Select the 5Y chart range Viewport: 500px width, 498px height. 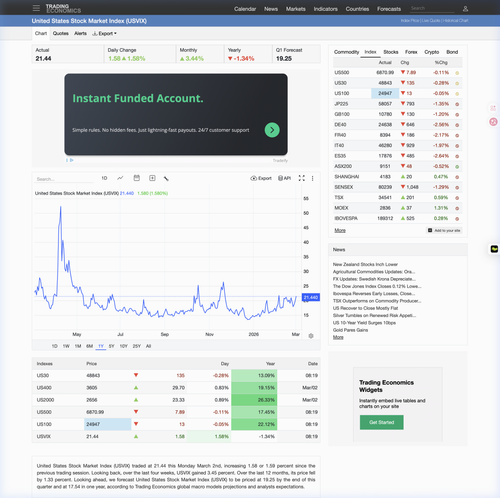(x=111, y=346)
